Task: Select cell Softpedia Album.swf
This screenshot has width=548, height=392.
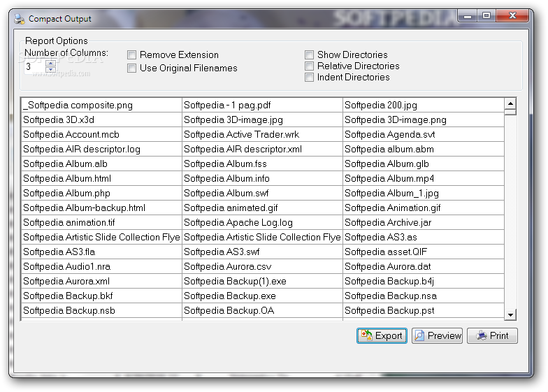Action: (x=263, y=193)
